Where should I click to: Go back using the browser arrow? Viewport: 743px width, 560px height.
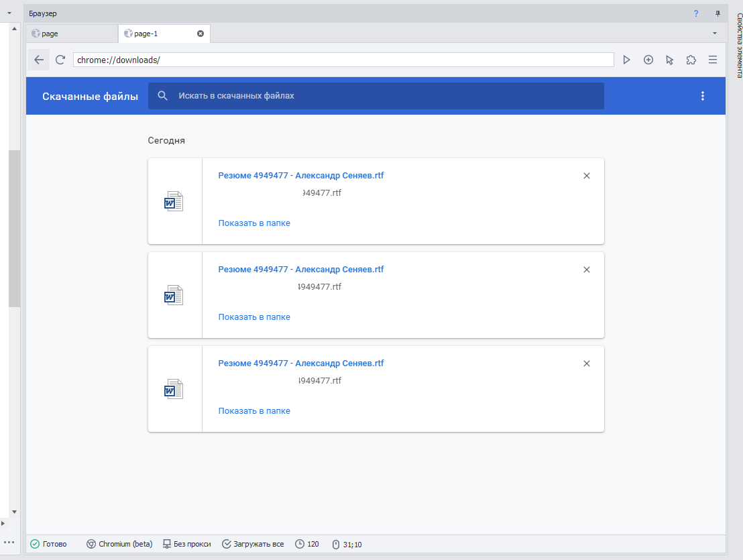tap(39, 60)
